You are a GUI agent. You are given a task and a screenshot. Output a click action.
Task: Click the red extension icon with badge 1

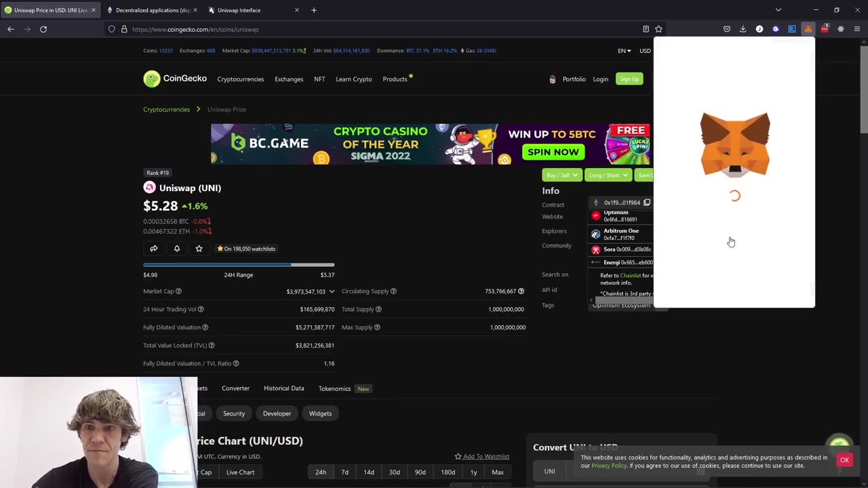pyautogui.click(x=825, y=29)
